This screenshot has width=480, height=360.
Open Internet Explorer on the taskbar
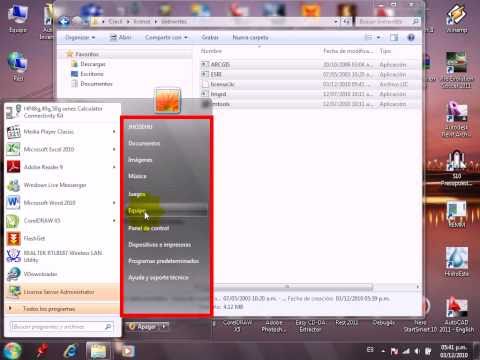click(71, 351)
